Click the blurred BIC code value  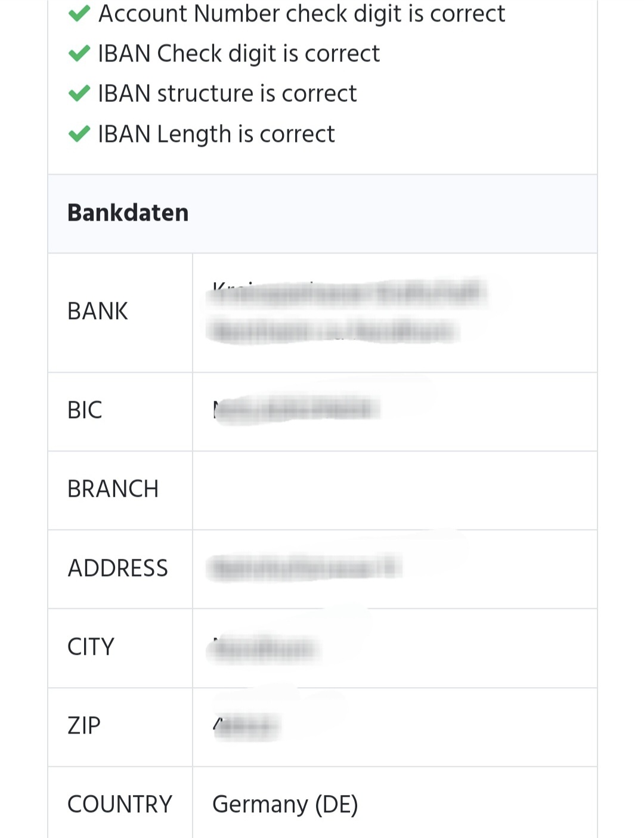296,409
